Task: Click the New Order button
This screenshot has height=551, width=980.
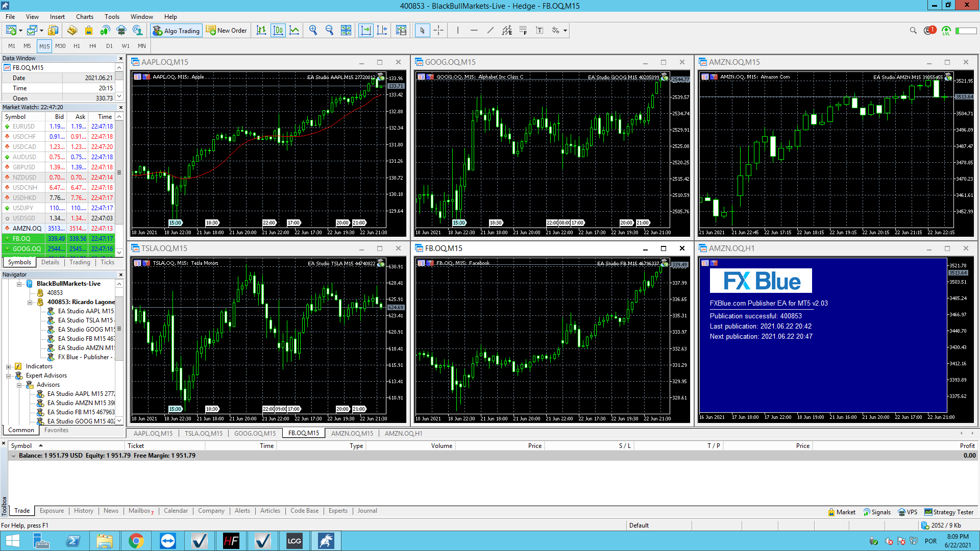Action: (x=227, y=31)
